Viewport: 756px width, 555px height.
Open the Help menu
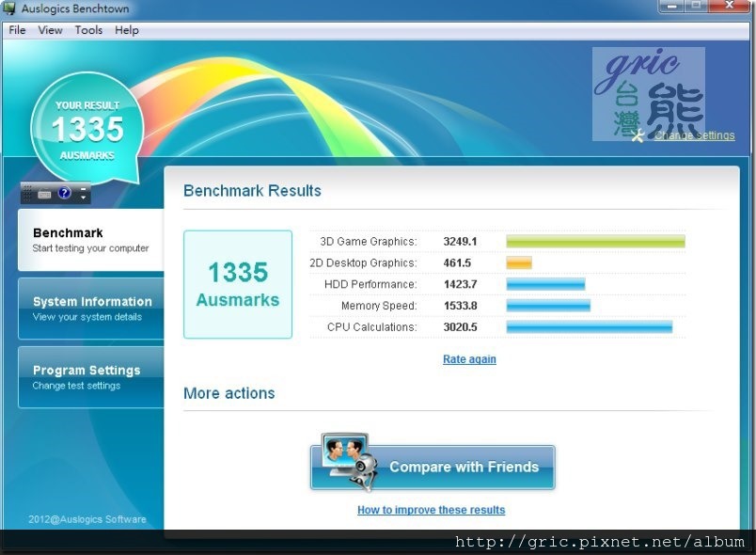coord(127,30)
